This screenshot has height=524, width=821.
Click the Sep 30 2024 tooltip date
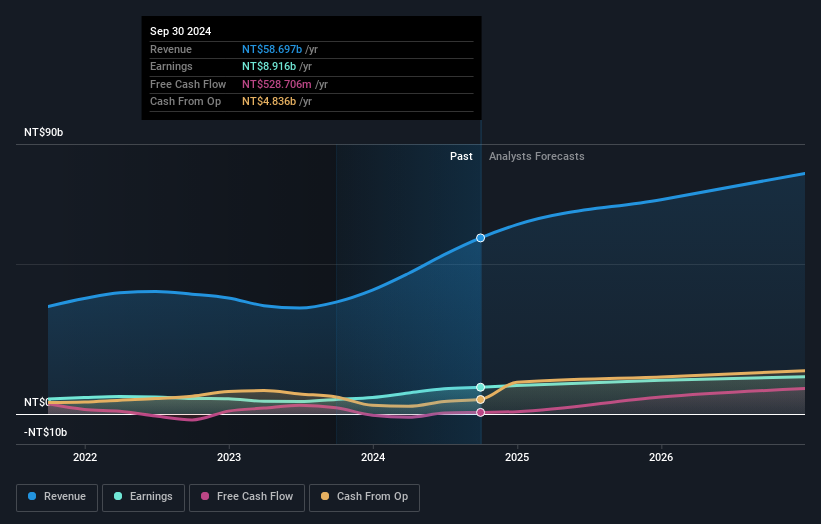pos(181,31)
